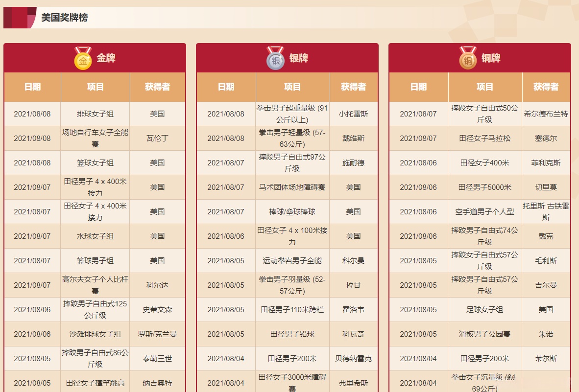
Task: Select the 希尔德布兰特 bronze winner entry
Action: [x=546, y=114]
